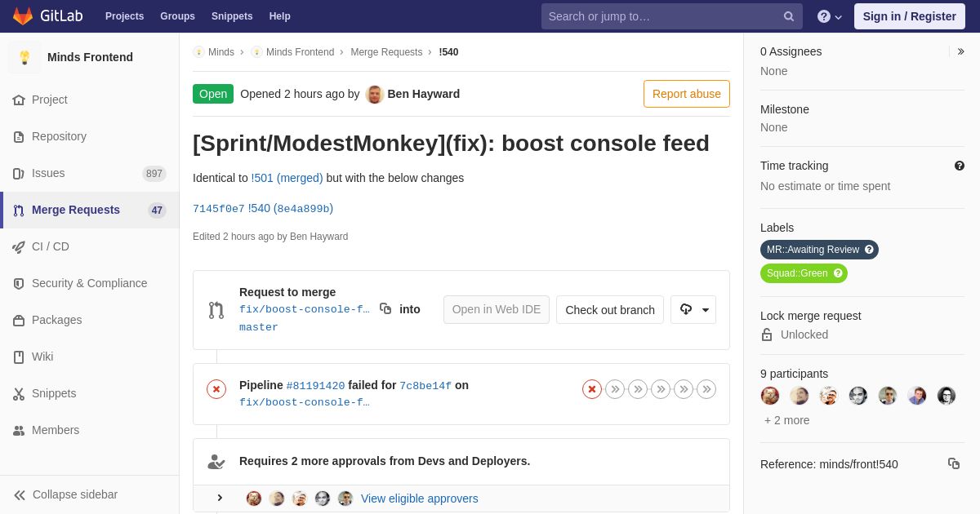The image size is (980, 514).
Task: Click Merge Requests breadcrumb link
Action: tap(386, 52)
